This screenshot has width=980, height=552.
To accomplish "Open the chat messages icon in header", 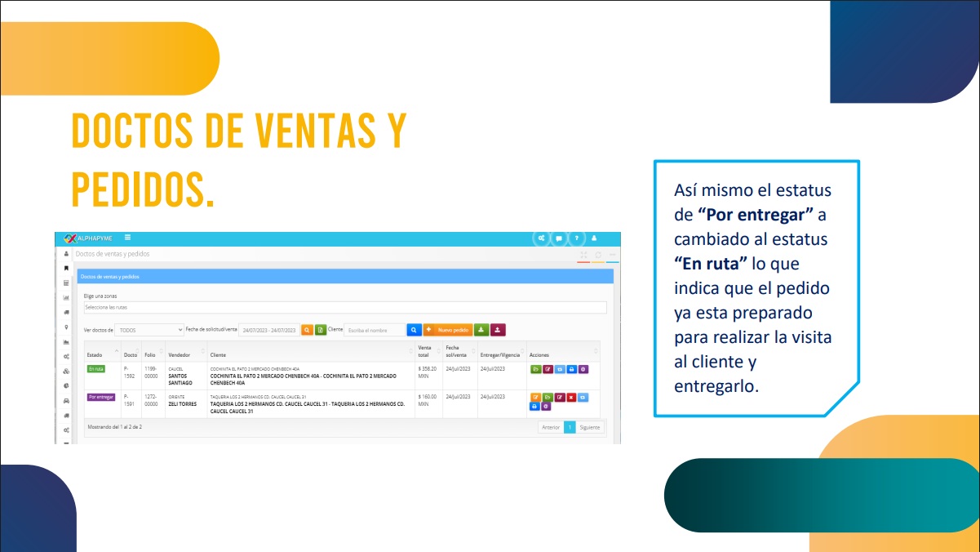I will point(559,238).
